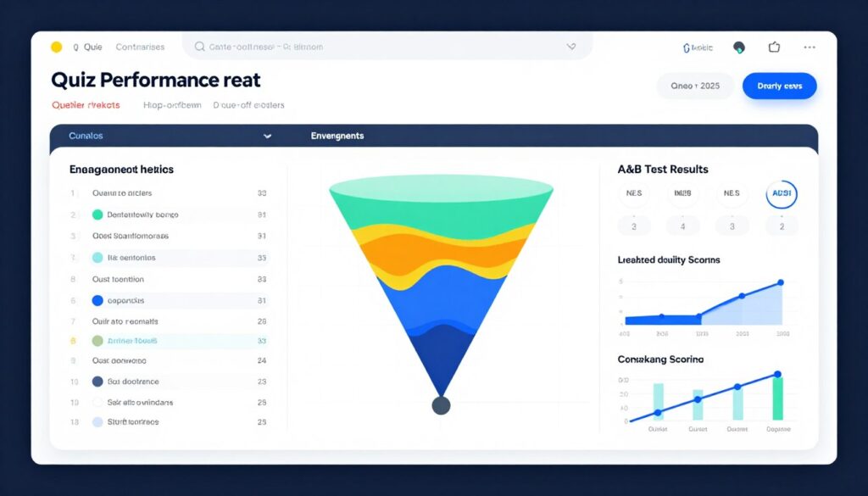Open the three-dot overflow menu
The height and width of the screenshot is (496, 868).
click(x=810, y=47)
